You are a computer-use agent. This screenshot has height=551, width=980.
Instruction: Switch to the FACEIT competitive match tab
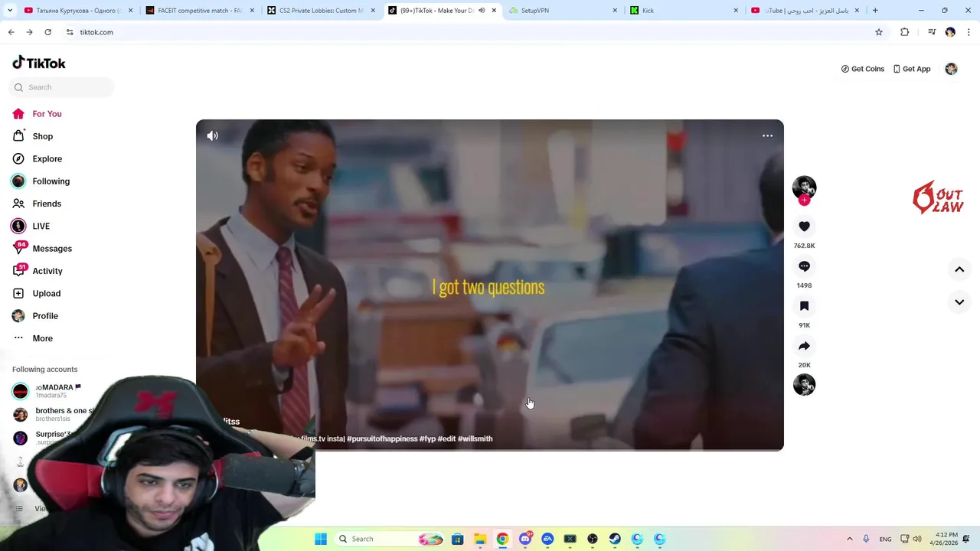coord(199,11)
